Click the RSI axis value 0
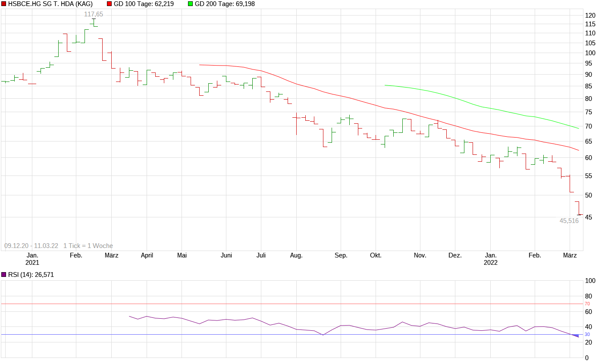The image size is (608, 364). (x=587, y=358)
